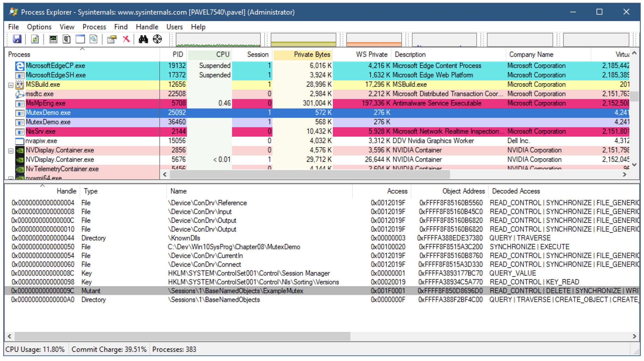
Task: Click the process list horizontal scroll right arrow
Action: [x=624, y=175]
